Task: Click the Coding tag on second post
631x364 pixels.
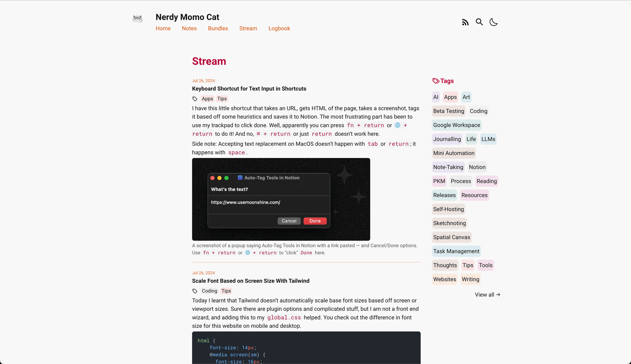Action: pyautogui.click(x=209, y=291)
